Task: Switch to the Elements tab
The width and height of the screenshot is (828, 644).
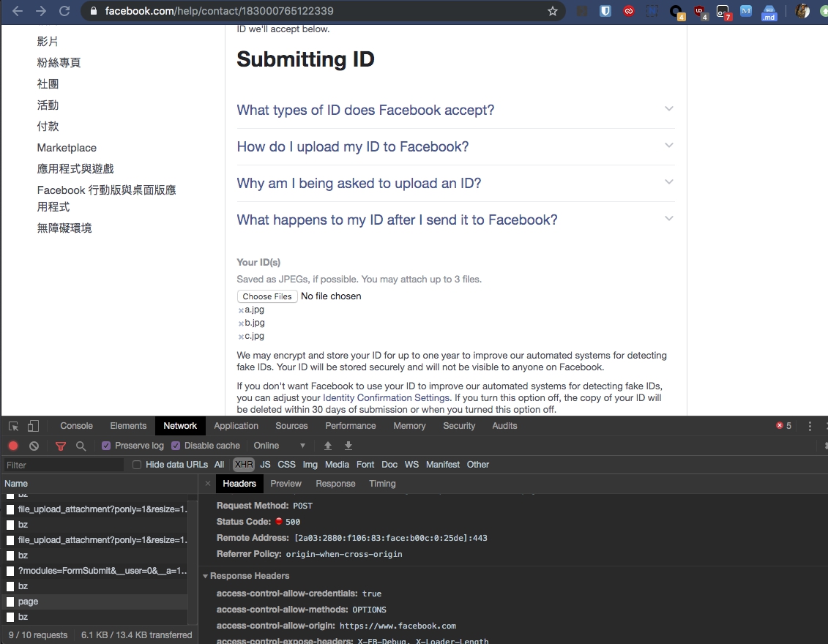Action: pos(128,426)
